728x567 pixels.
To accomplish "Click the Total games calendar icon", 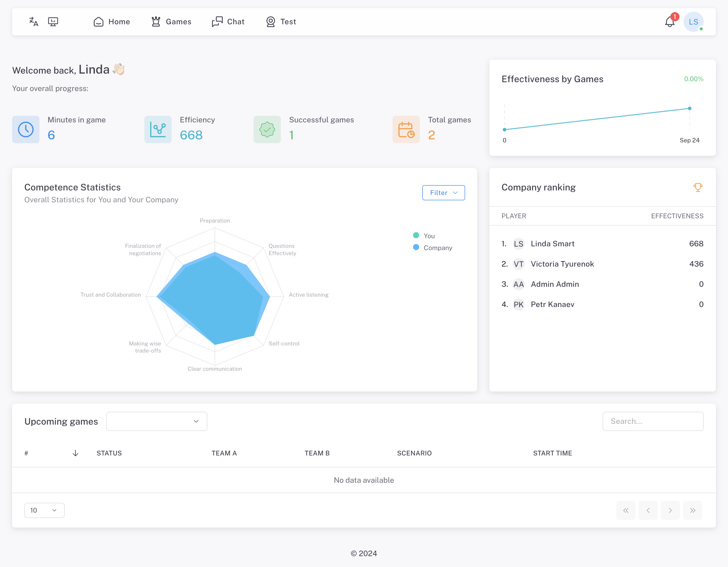I will [406, 129].
